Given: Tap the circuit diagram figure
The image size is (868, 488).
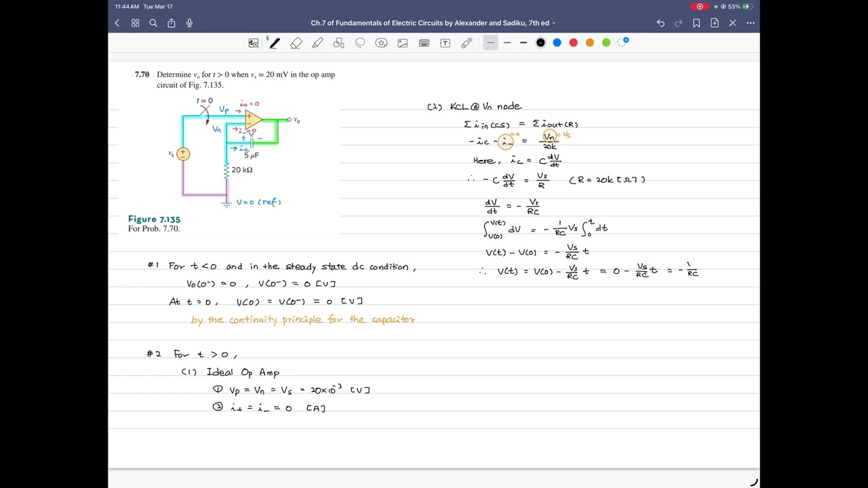Looking at the screenshot, I should [234, 152].
